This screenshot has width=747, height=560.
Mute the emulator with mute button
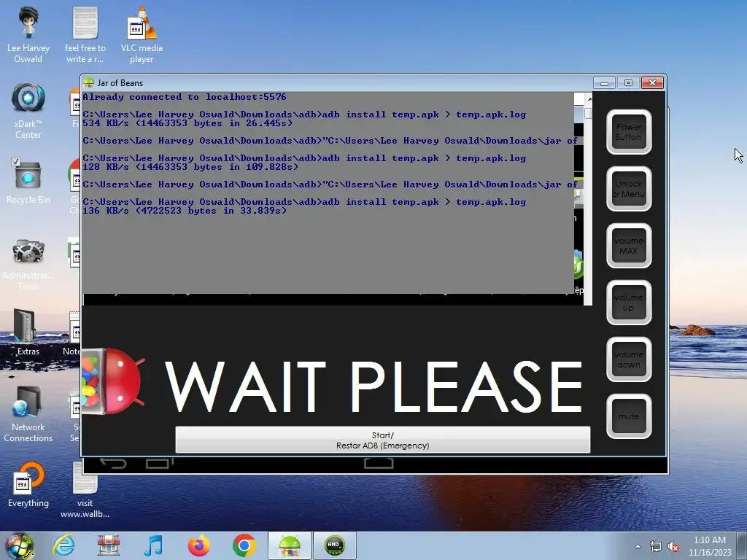(629, 416)
